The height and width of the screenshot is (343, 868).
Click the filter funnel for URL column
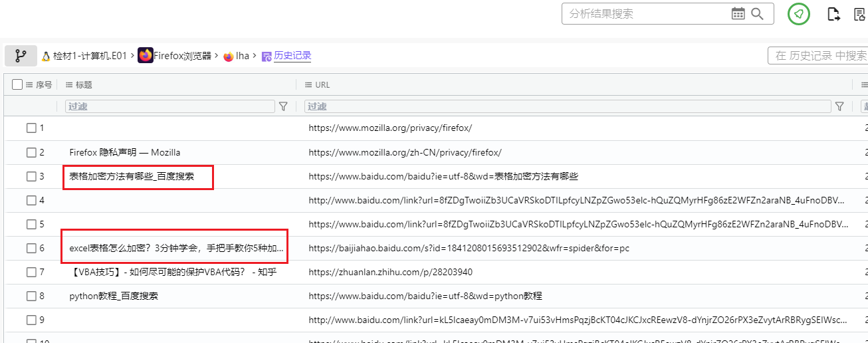coord(839,106)
